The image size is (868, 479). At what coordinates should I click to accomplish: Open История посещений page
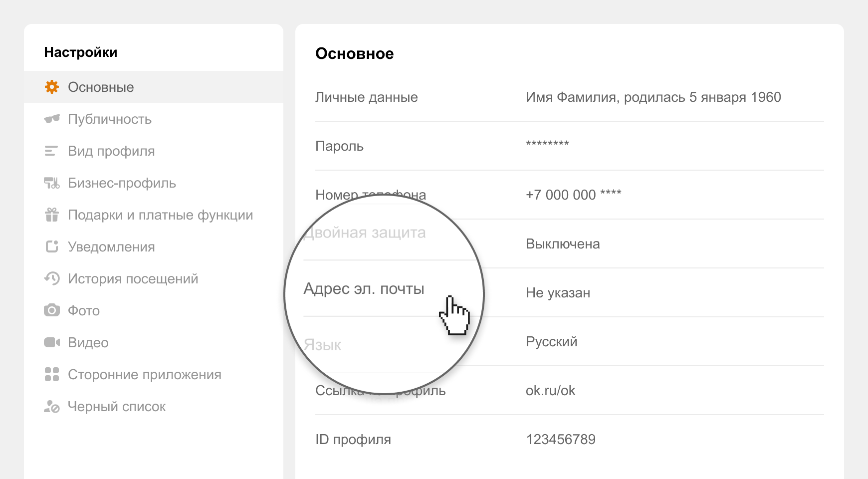click(x=154, y=278)
